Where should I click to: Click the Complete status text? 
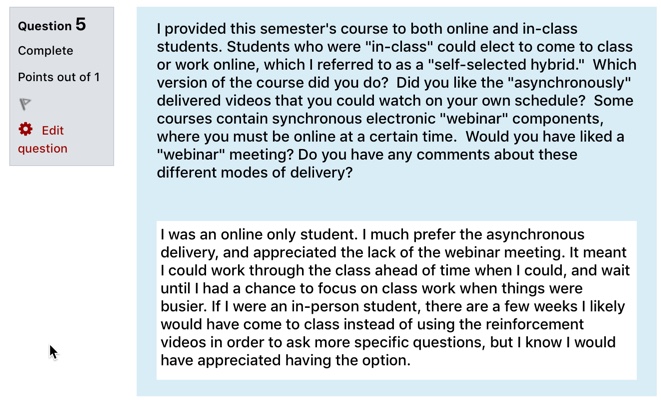46,51
